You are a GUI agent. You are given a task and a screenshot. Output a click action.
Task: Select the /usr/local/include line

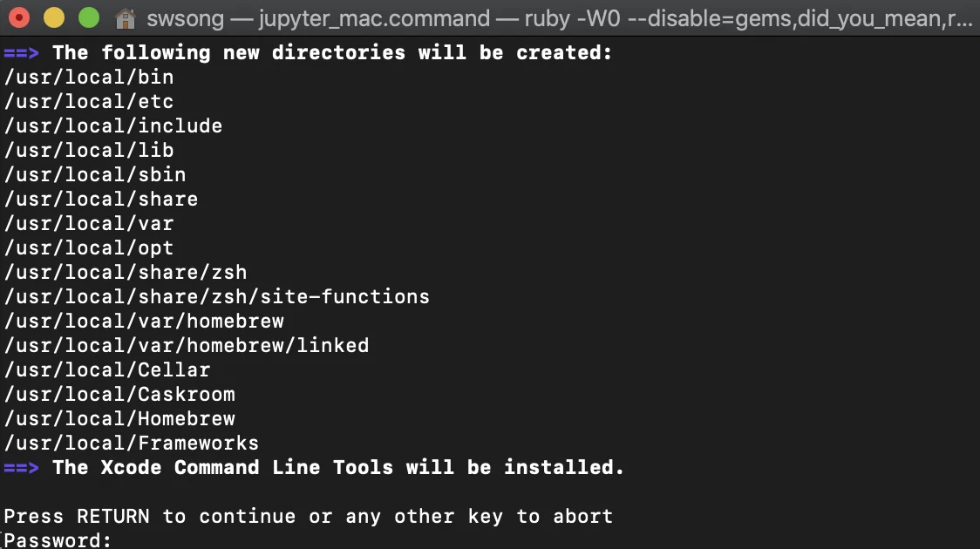(113, 126)
